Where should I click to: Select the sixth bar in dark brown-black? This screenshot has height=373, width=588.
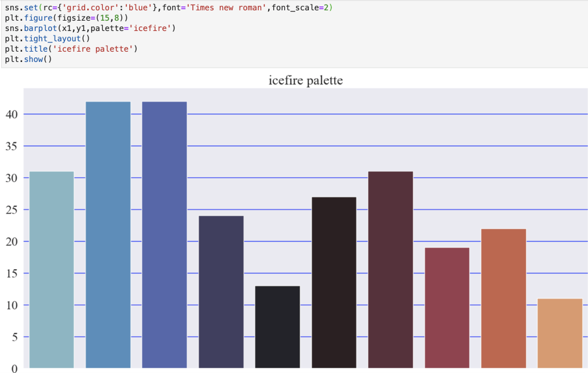coord(334,282)
